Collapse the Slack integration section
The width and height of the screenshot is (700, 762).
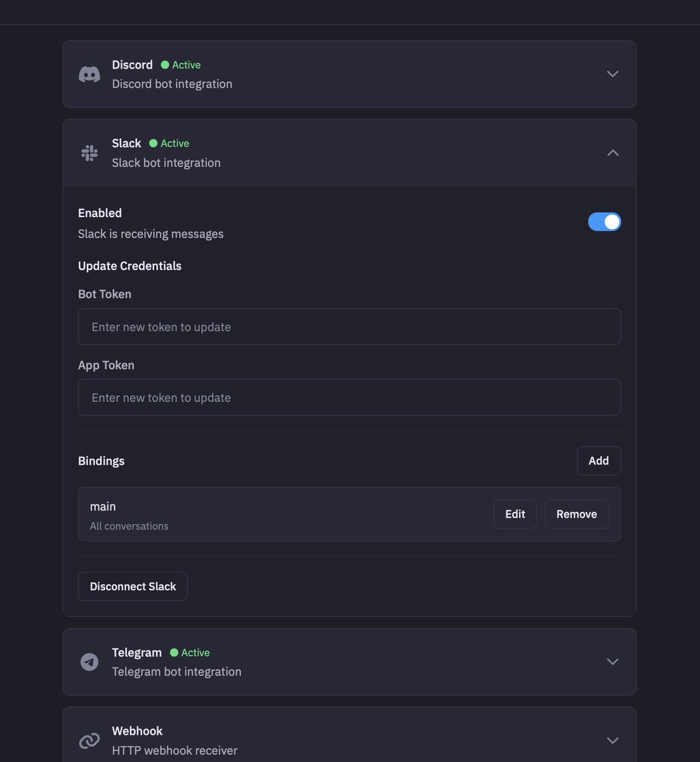612,153
